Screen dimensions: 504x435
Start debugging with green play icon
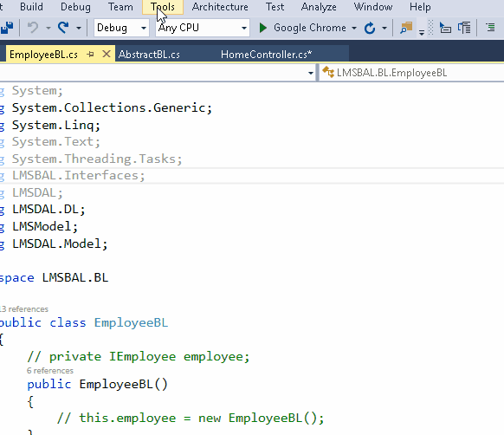pos(262,28)
